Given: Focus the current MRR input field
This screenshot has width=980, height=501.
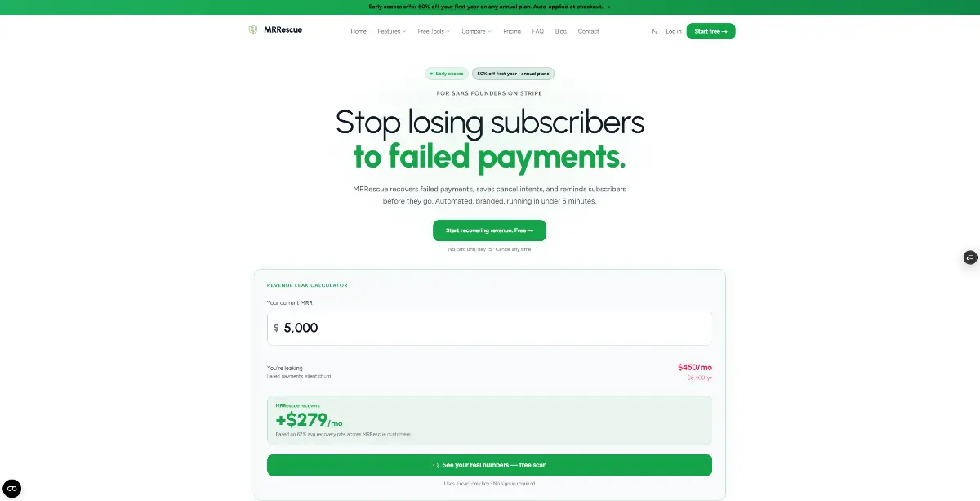Looking at the screenshot, I should [x=489, y=328].
